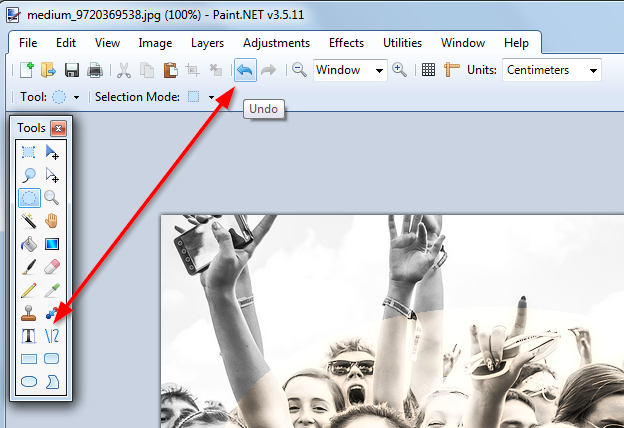The image size is (624, 428).
Task: Zoom in with the plus magnifier icon
Action: coord(399,70)
